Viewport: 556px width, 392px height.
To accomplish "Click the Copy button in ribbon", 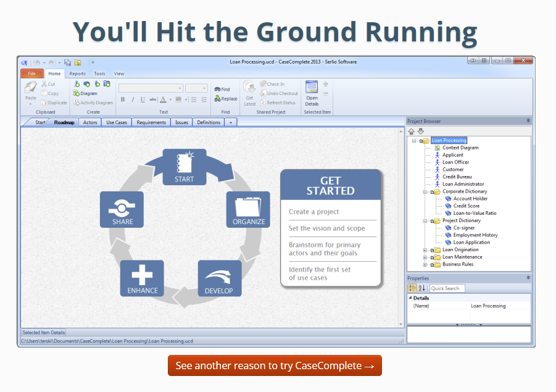I will coord(49,93).
